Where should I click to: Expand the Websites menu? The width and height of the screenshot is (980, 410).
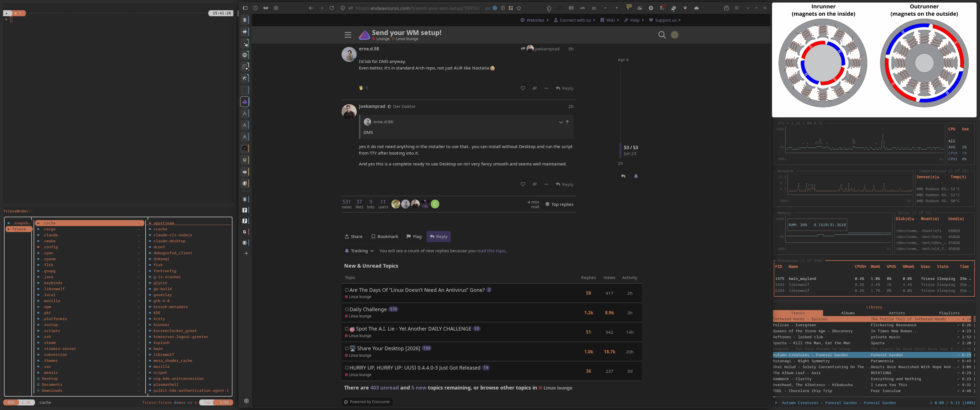534,20
